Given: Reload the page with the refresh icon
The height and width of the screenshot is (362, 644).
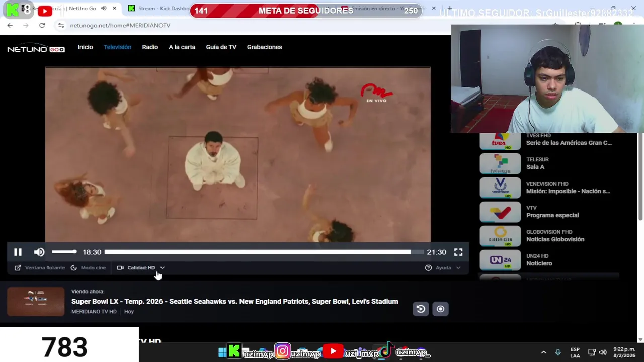Looking at the screenshot, I should (42, 25).
